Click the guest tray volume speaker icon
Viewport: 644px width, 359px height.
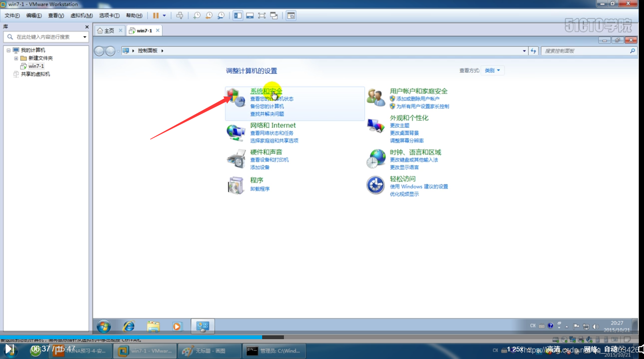coord(595,326)
